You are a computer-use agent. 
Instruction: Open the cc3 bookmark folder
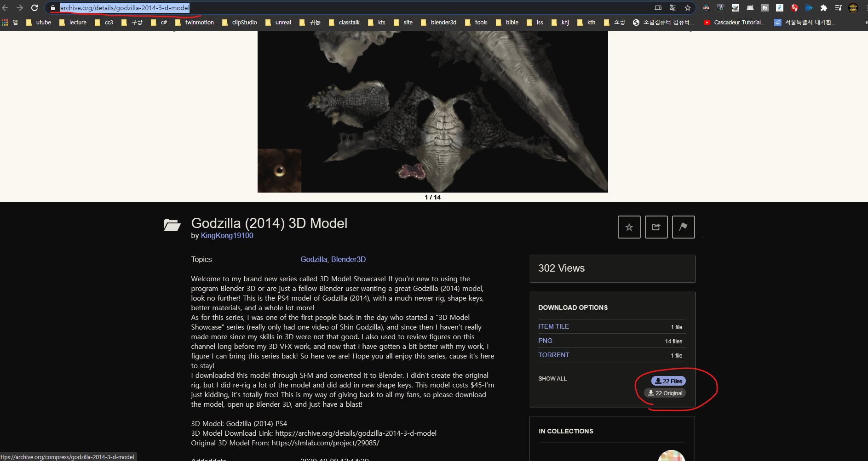pos(103,22)
